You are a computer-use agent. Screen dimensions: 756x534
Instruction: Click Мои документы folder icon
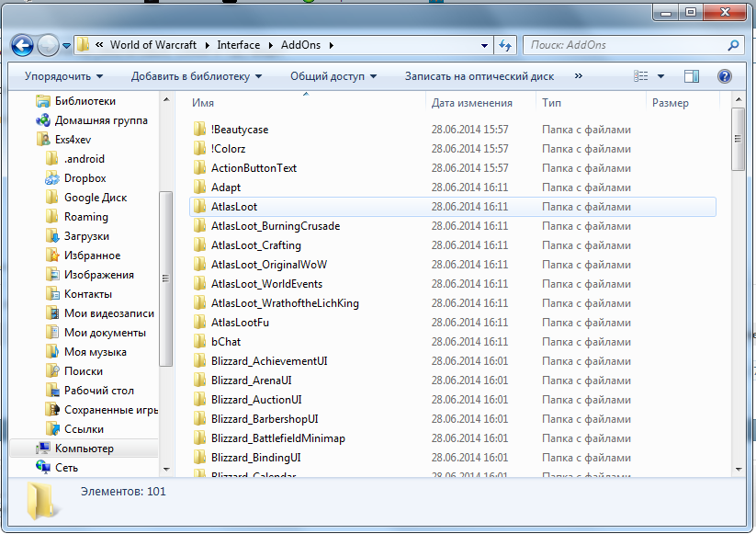(52, 333)
